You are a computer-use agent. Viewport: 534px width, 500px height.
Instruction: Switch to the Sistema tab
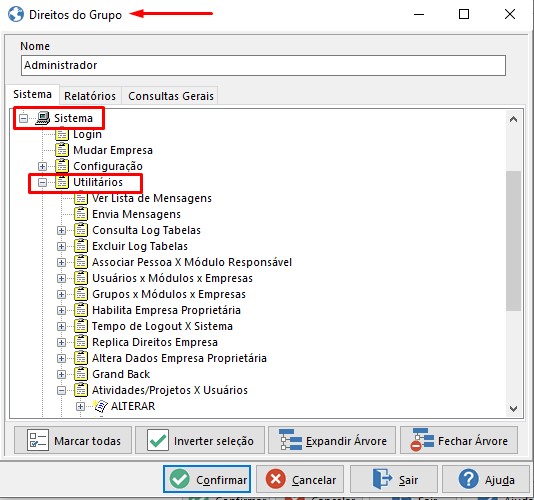coord(32,94)
